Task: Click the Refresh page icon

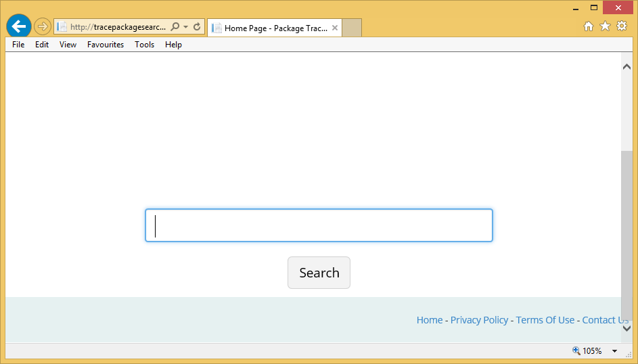Action: (197, 27)
